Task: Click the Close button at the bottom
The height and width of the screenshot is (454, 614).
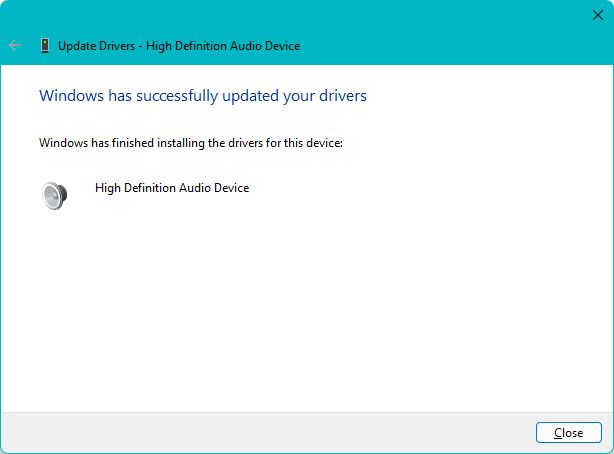Action: click(x=569, y=432)
